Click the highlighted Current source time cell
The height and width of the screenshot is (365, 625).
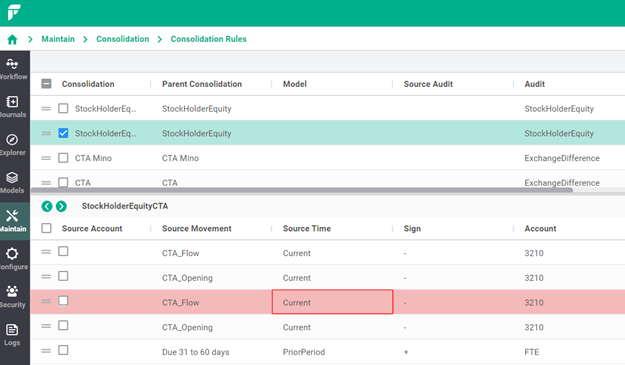coord(332,302)
